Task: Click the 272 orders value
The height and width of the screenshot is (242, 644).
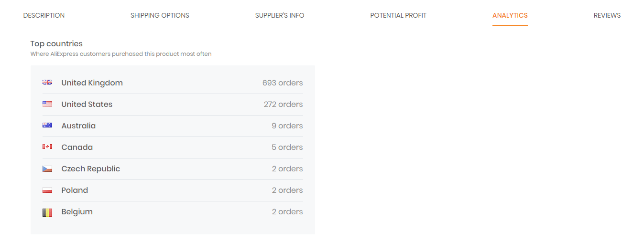Action: coord(283,104)
